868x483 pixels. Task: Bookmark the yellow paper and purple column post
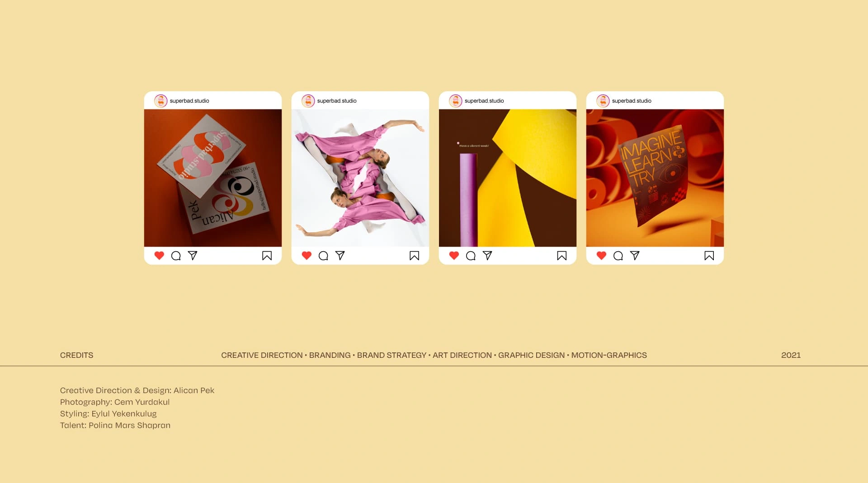pyautogui.click(x=562, y=256)
